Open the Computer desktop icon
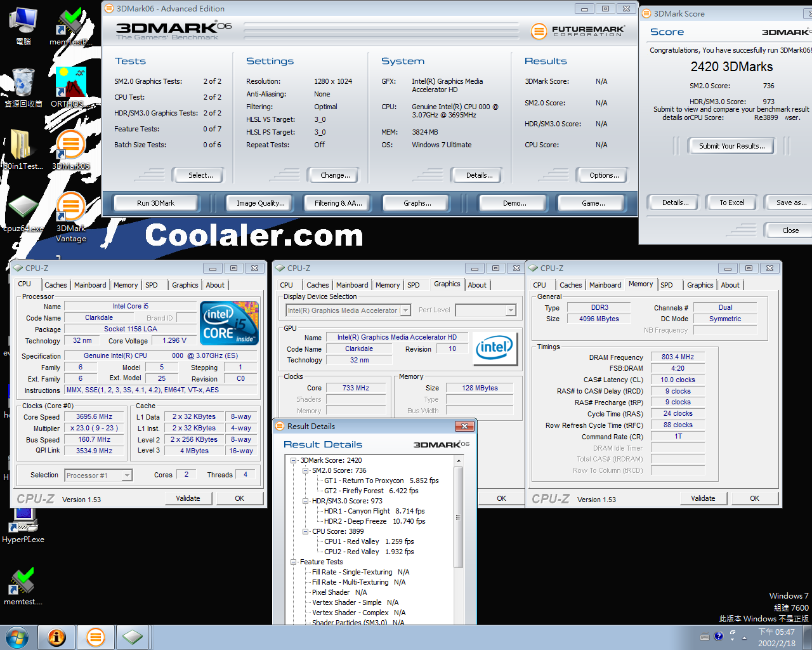The height and width of the screenshot is (650, 812). point(23,26)
